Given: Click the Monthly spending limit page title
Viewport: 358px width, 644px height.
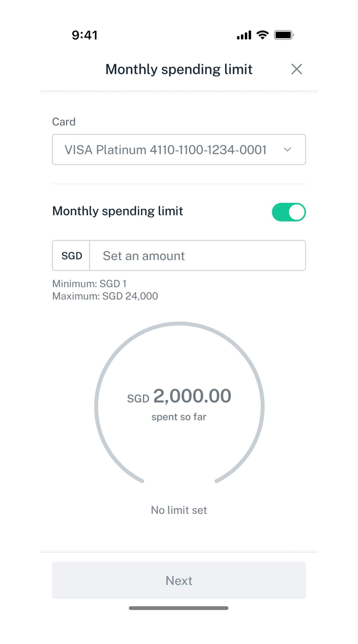Looking at the screenshot, I should point(179,69).
